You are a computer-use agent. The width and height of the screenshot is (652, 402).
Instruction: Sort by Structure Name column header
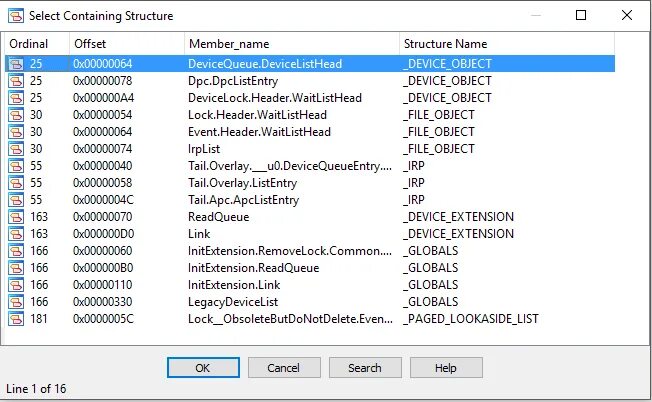tap(507, 44)
